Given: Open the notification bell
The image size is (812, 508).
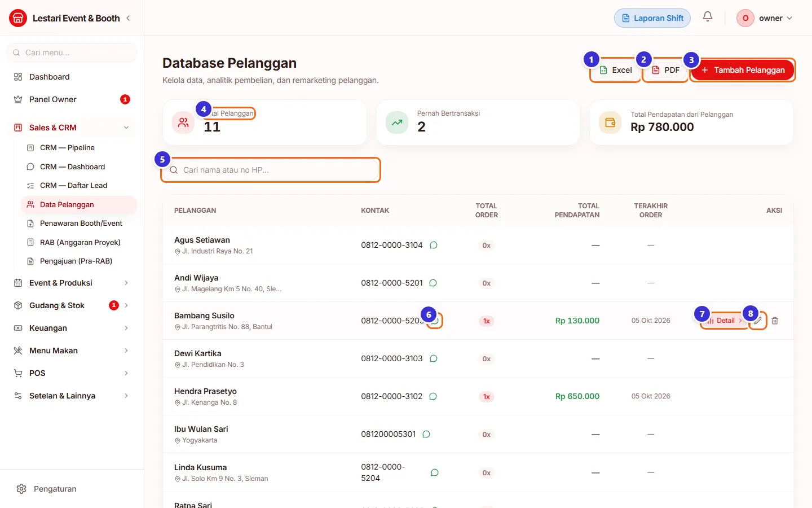Looking at the screenshot, I should 708,17.
